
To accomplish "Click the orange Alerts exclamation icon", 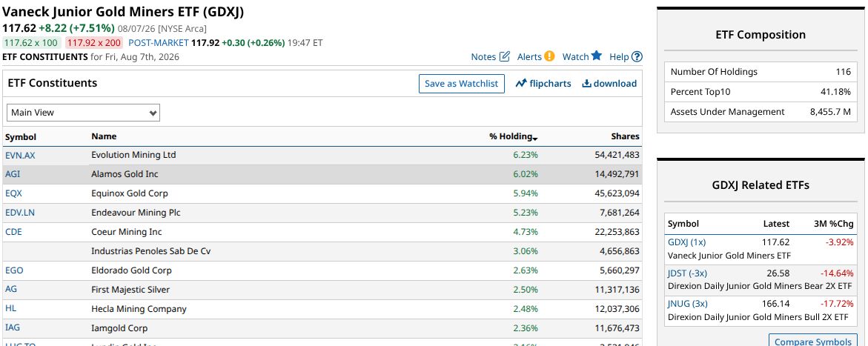I will 549,56.
